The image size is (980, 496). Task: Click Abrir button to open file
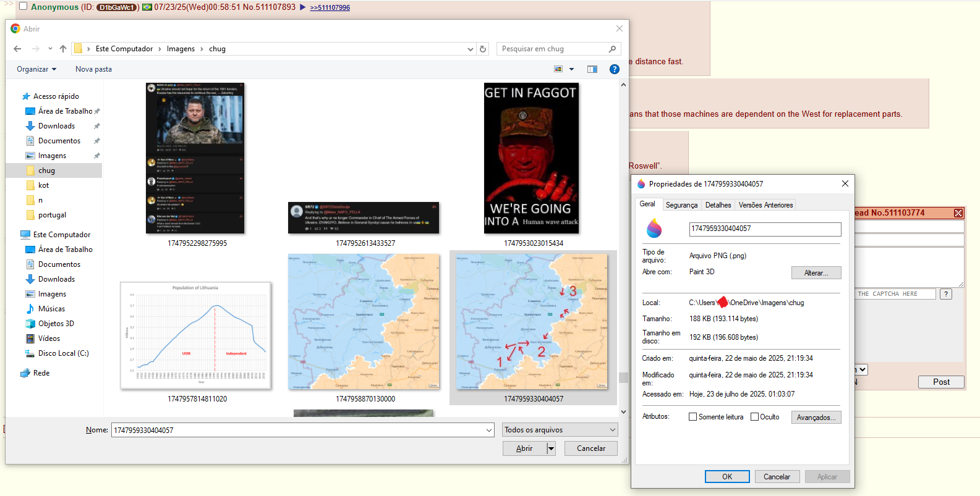coord(524,448)
